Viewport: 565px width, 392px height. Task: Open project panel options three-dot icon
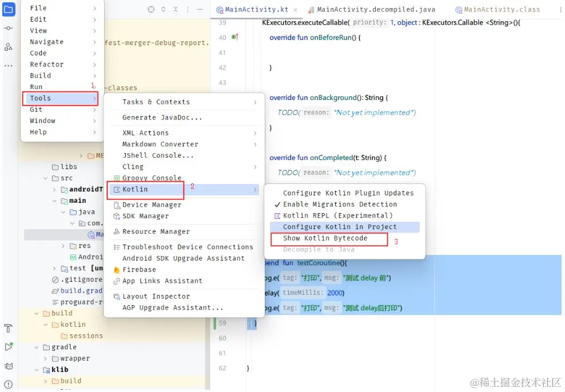pos(188,9)
